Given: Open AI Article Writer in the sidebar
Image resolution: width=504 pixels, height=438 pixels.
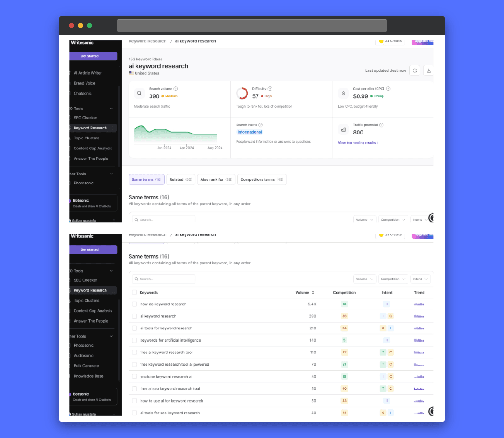Looking at the screenshot, I should point(87,73).
